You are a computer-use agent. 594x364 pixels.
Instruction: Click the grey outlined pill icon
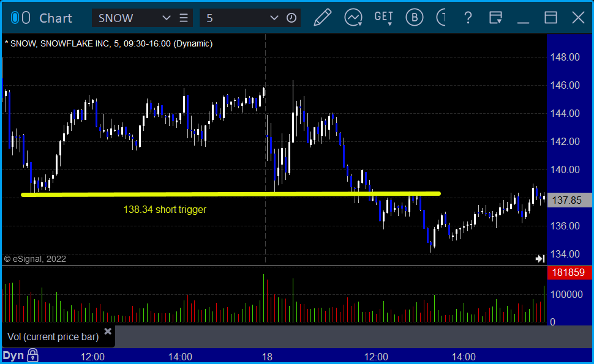point(26,18)
